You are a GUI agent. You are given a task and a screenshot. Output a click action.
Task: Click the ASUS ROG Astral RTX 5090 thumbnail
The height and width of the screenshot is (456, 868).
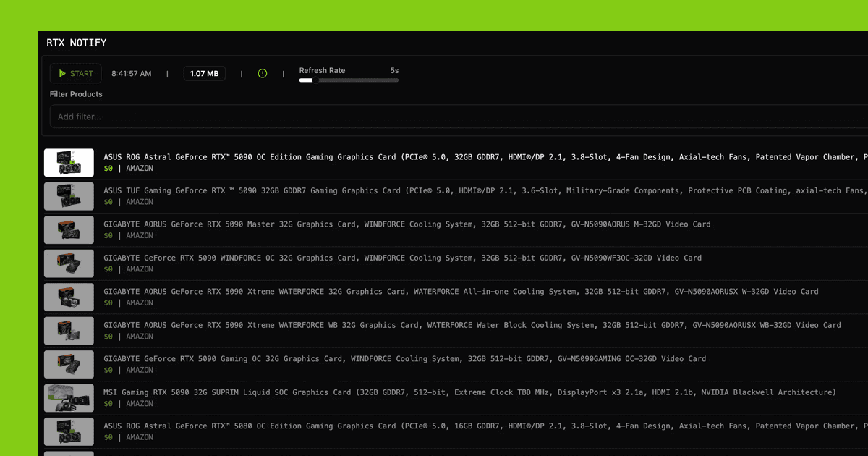(69, 162)
